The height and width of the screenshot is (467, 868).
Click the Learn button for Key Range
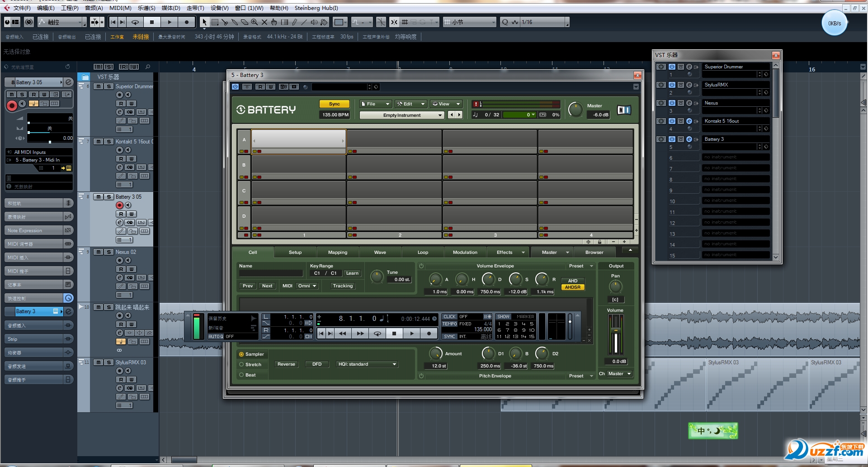pos(352,273)
